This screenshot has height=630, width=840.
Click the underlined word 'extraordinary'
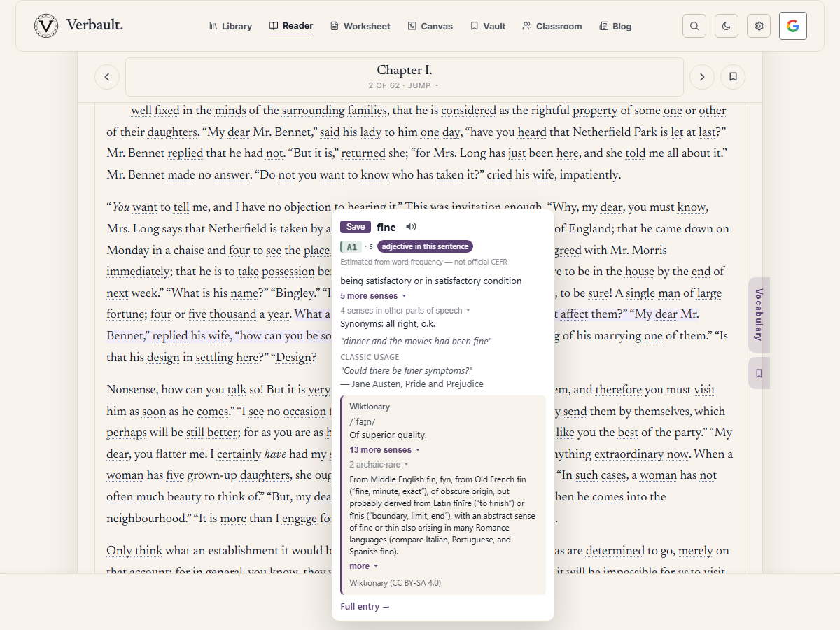(x=629, y=454)
